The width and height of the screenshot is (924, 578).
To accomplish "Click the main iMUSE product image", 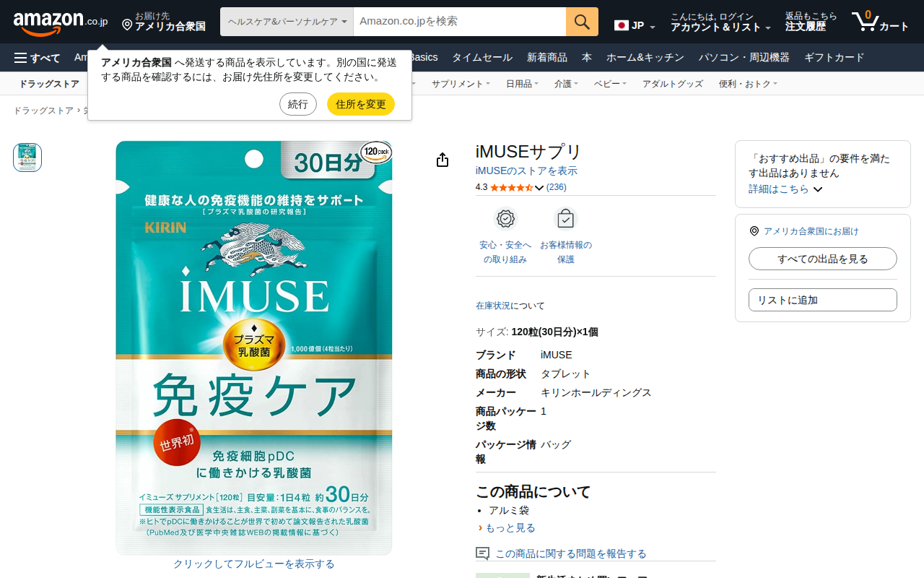I will [x=254, y=348].
